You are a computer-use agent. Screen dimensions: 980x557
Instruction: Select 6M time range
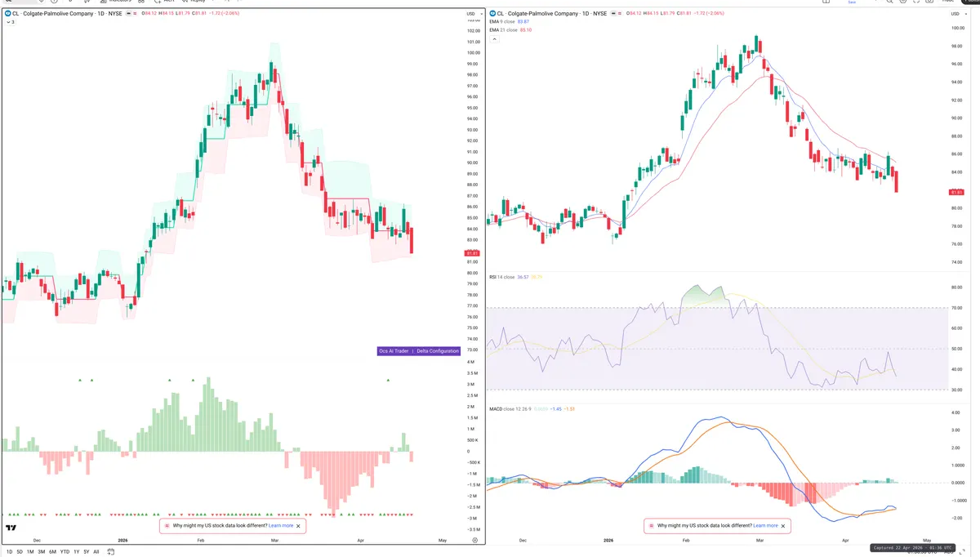coord(53,552)
